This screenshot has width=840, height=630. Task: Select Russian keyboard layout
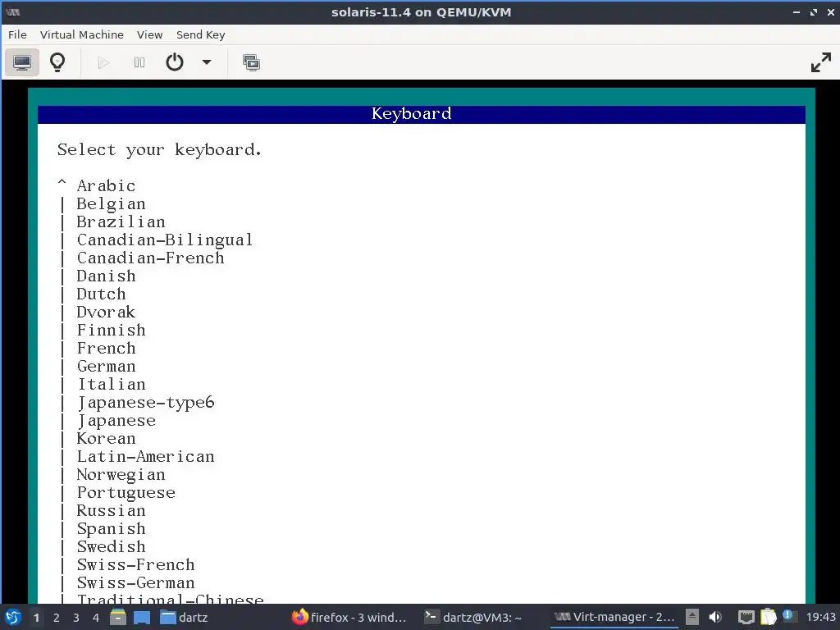(111, 510)
